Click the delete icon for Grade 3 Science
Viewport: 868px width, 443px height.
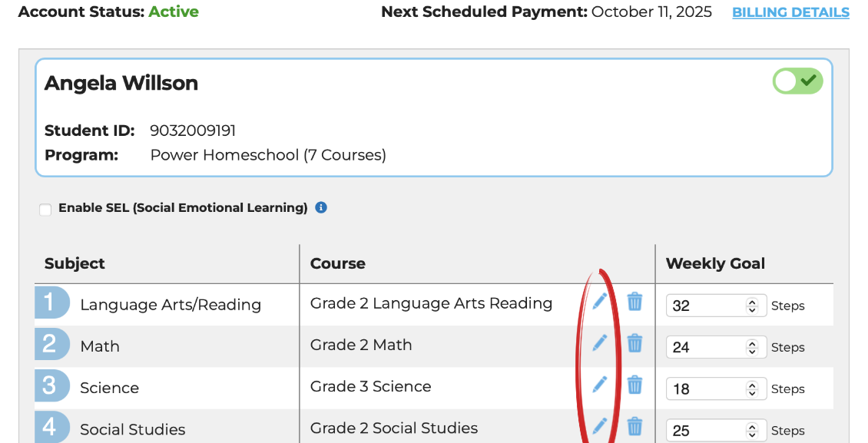tap(634, 385)
